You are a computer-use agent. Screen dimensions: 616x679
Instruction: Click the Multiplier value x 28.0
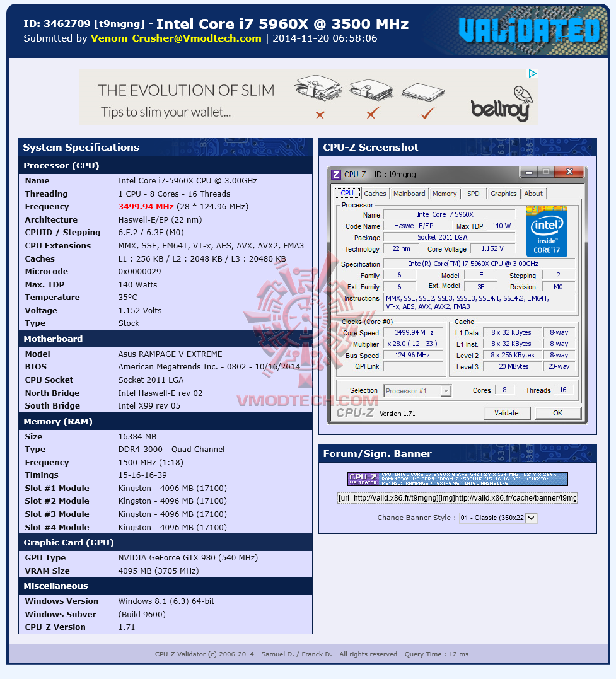414,344
